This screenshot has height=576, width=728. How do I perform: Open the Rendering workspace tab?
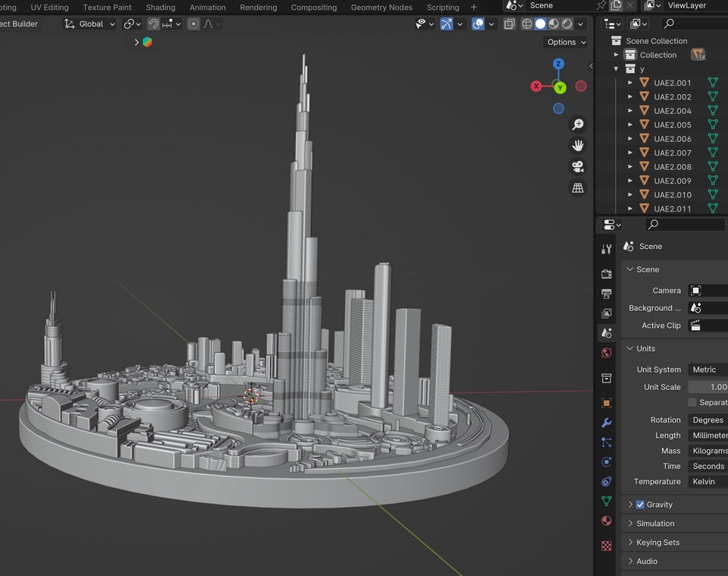tap(258, 7)
